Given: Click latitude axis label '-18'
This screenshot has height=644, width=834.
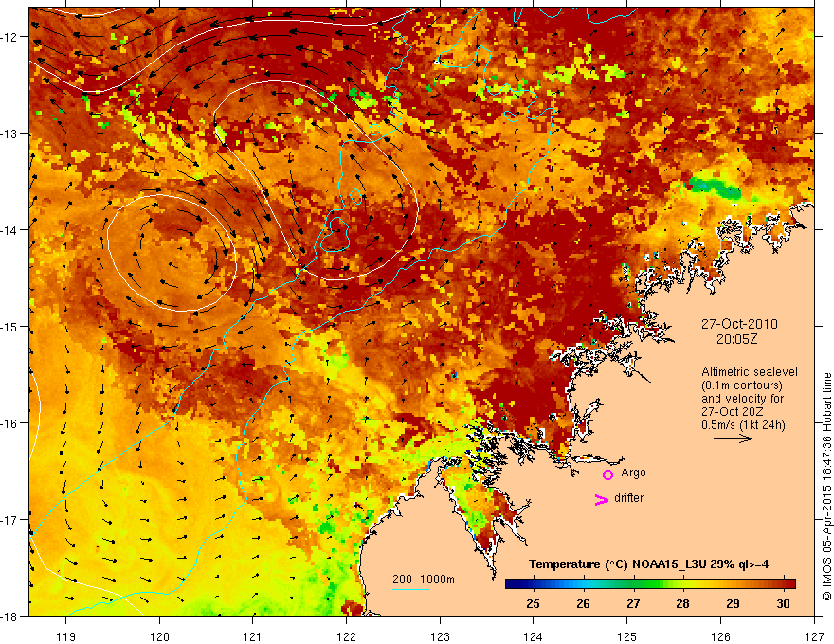Looking at the screenshot, I should point(9,616).
